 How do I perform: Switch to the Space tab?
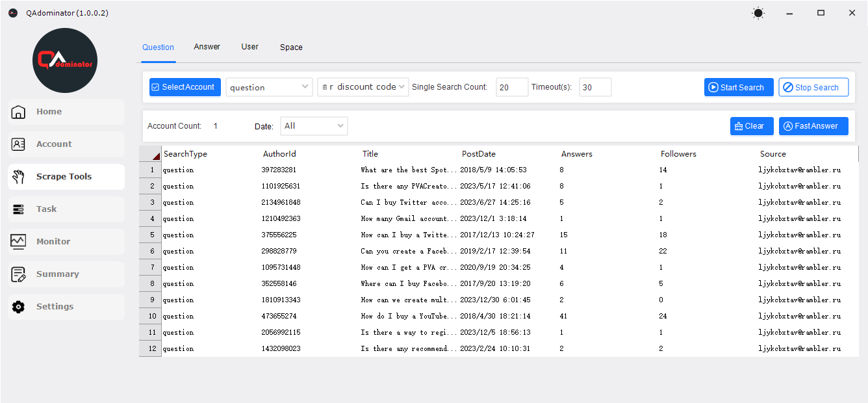tap(291, 47)
